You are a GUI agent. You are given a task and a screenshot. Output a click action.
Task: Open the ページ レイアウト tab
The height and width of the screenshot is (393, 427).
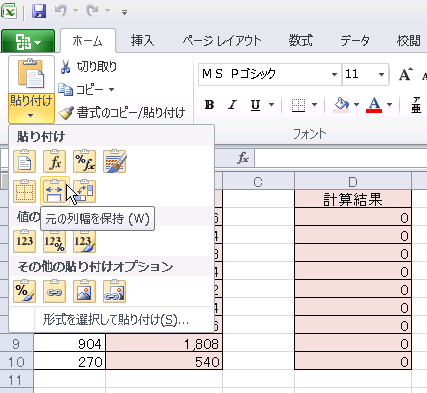(x=222, y=41)
